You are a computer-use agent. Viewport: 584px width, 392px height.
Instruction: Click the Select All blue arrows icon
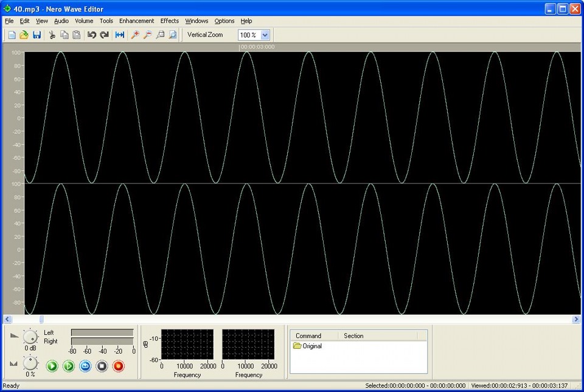point(120,35)
